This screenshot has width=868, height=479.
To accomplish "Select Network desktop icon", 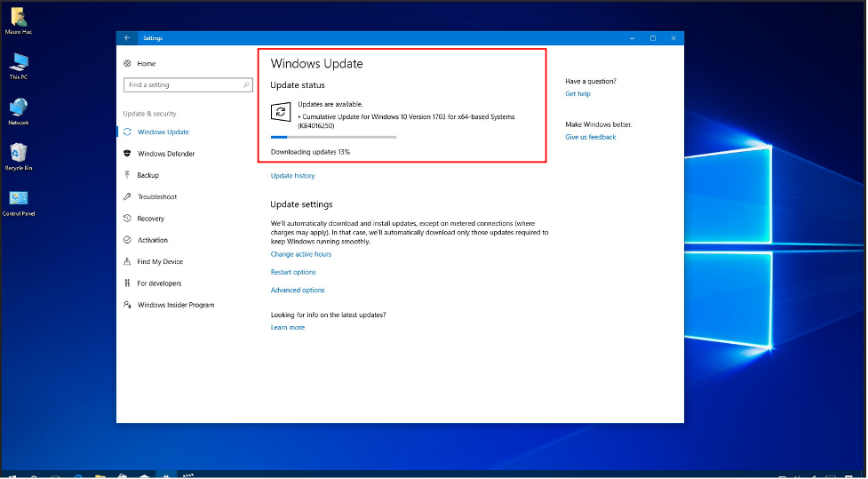I will (19, 111).
